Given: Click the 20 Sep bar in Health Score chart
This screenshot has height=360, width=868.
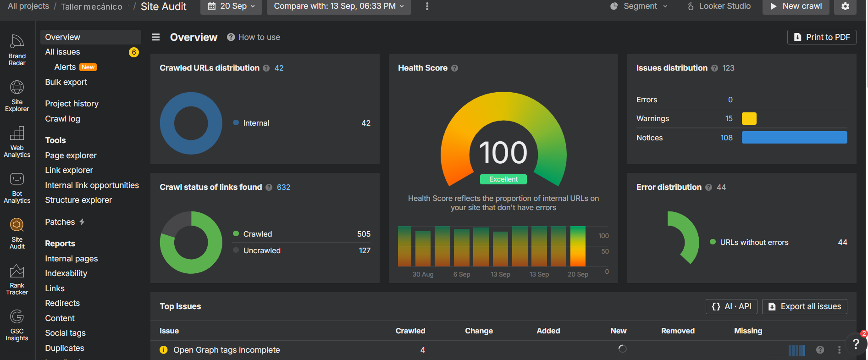Looking at the screenshot, I should coord(578,246).
